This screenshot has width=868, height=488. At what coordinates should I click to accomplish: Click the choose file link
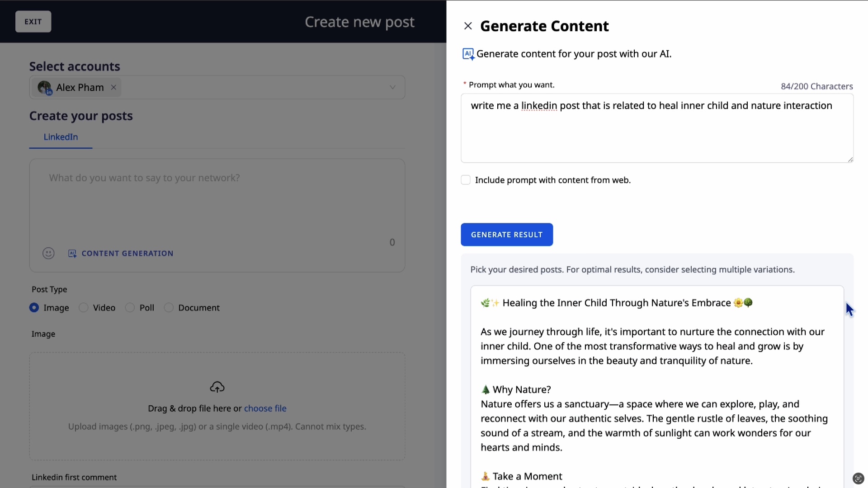(x=265, y=408)
